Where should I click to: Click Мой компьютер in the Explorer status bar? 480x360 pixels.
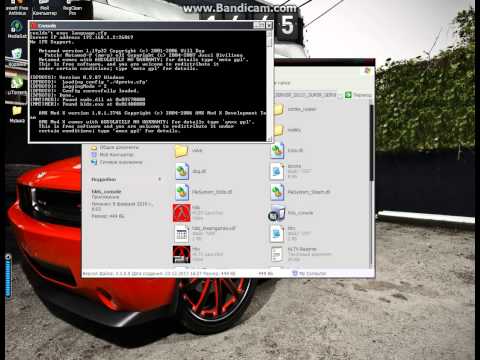pyautogui.click(x=309, y=274)
